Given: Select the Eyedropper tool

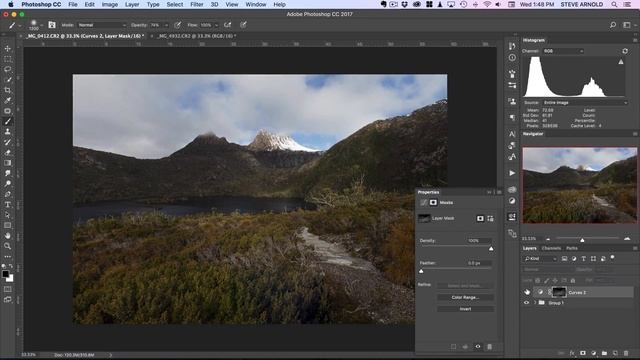Looking at the screenshot, I should 8,100.
